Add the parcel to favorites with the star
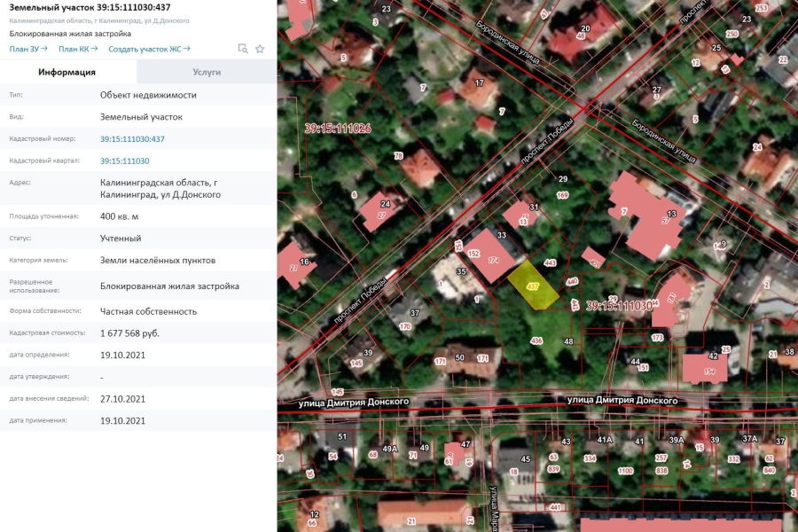 [260, 49]
